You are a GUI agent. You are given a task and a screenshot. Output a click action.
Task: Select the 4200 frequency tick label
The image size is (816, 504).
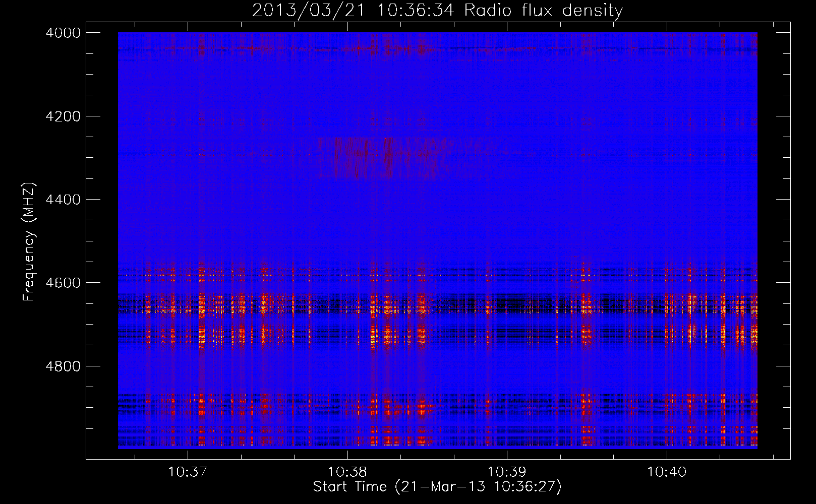(x=63, y=116)
